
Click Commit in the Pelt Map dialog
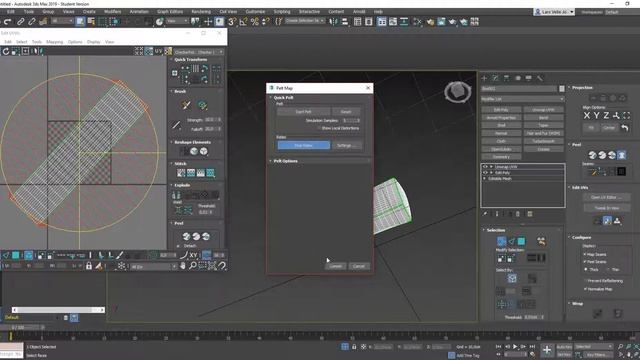[336, 266]
